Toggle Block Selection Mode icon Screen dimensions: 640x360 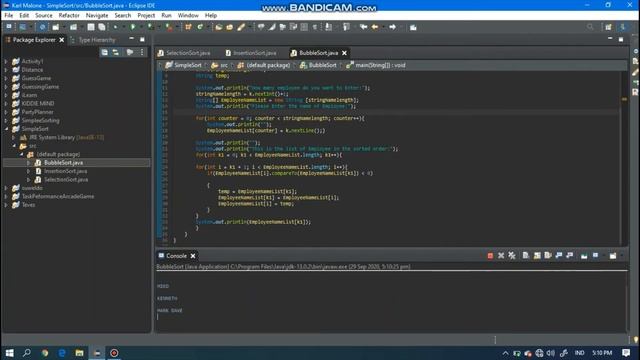click(x=304, y=27)
